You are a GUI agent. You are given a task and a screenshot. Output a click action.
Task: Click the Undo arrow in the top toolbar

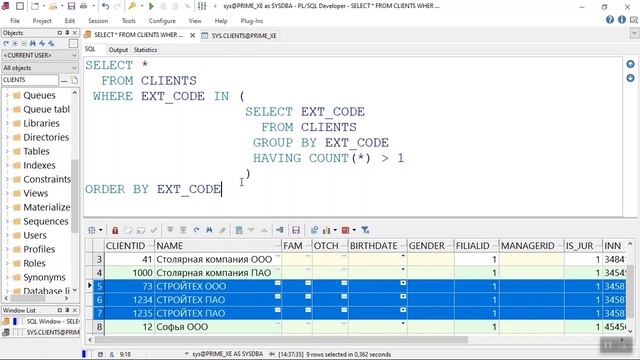click(x=105, y=6)
